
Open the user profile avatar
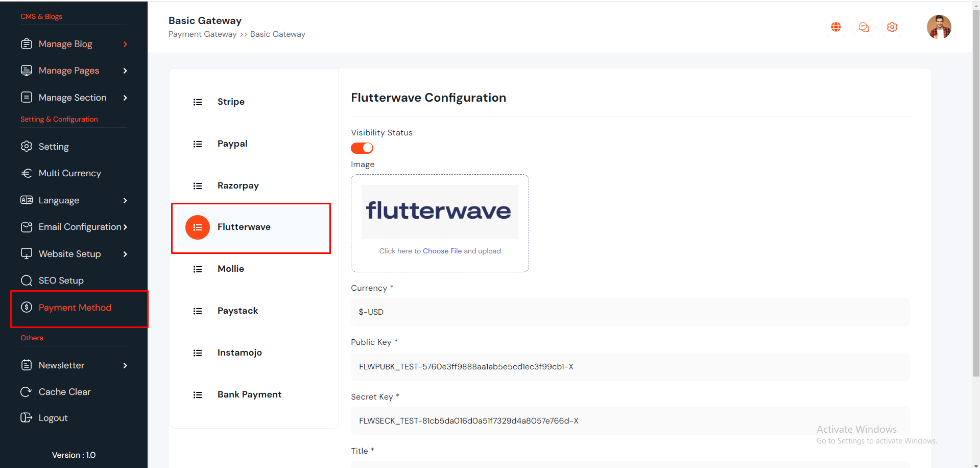point(939,27)
